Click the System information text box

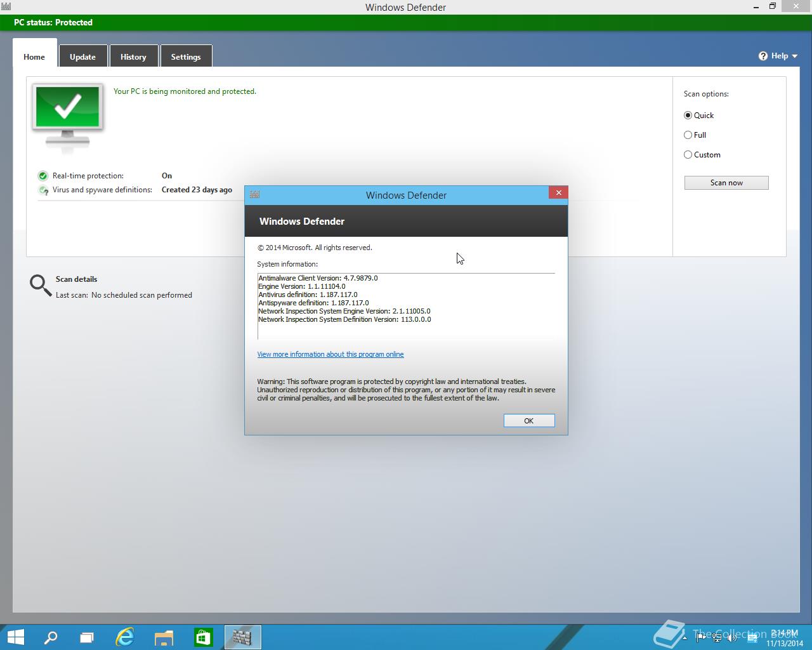[406, 307]
